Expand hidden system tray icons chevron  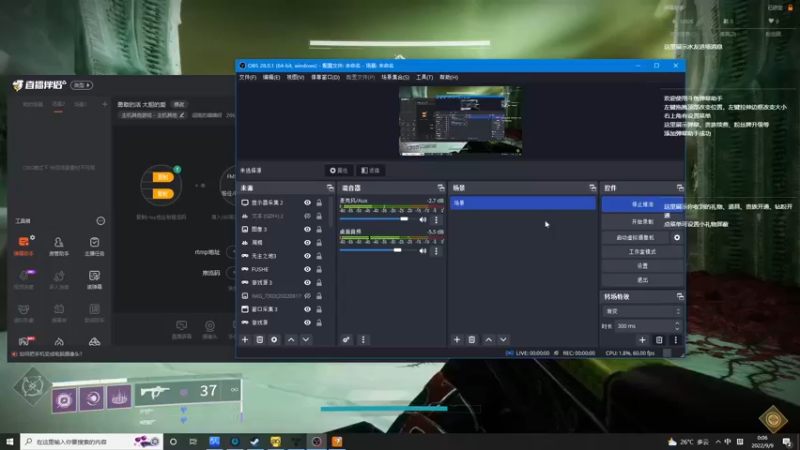(718, 441)
